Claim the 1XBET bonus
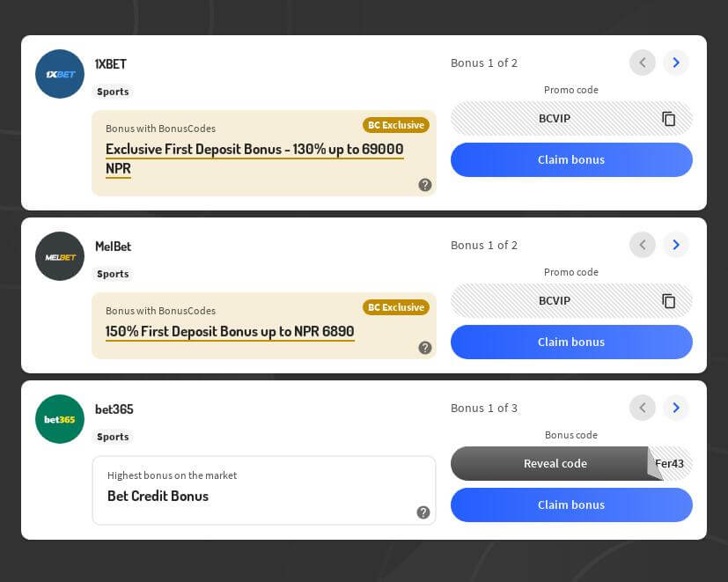728x582 pixels. coord(571,160)
